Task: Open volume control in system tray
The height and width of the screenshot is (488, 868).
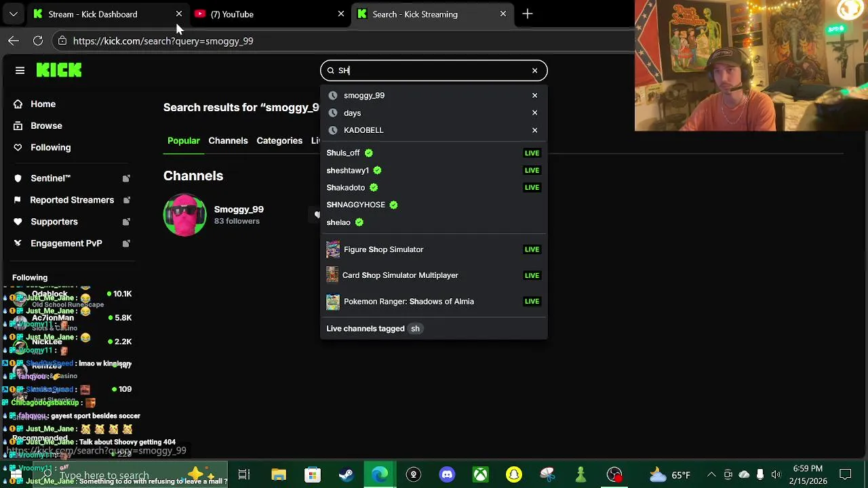Action: [x=776, y=474]
